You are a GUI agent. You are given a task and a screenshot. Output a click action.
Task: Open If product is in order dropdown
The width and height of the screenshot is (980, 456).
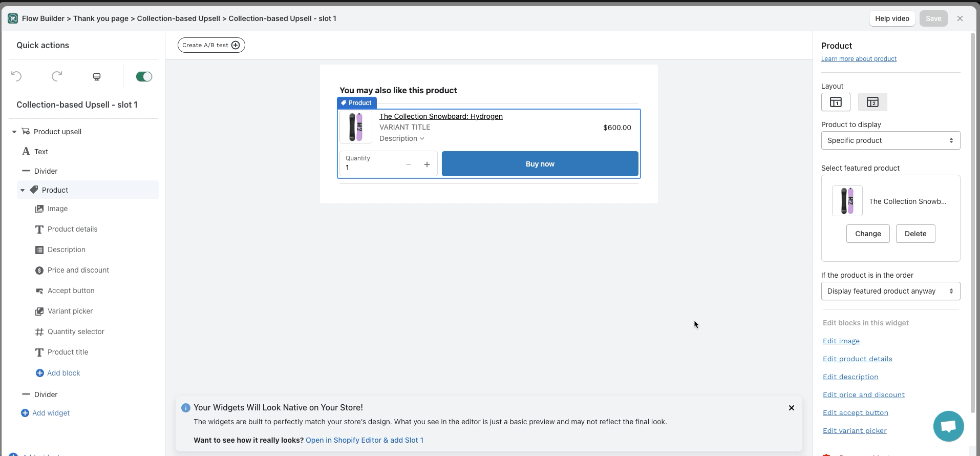click(890, 291)
